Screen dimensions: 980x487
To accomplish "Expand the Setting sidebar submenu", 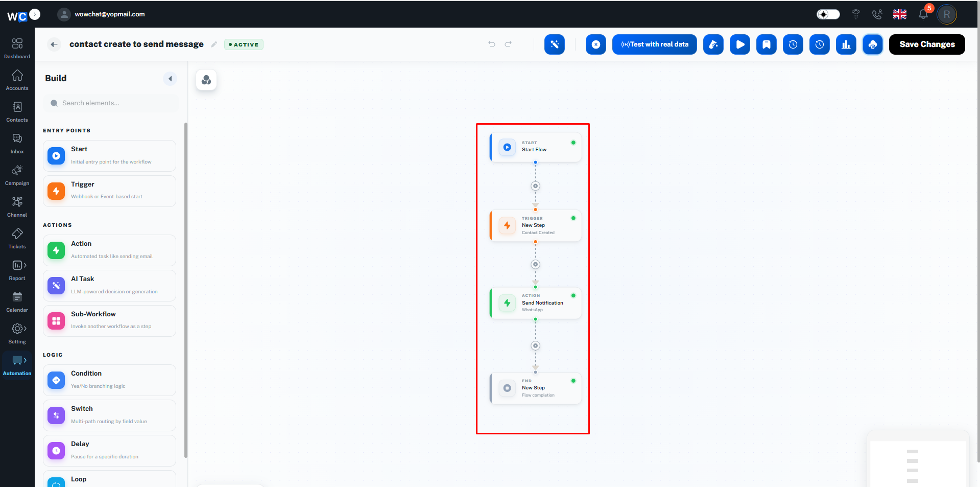I will [x=25, y=329].
